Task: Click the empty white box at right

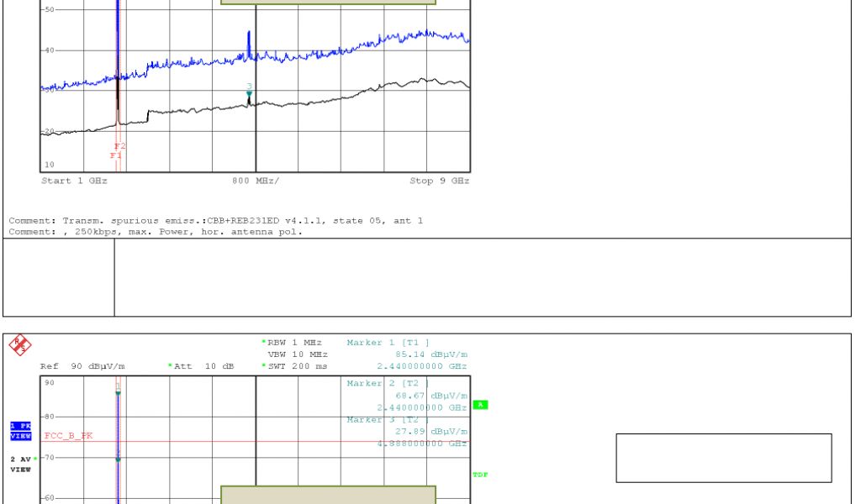Action: click(x=723, y=458)
